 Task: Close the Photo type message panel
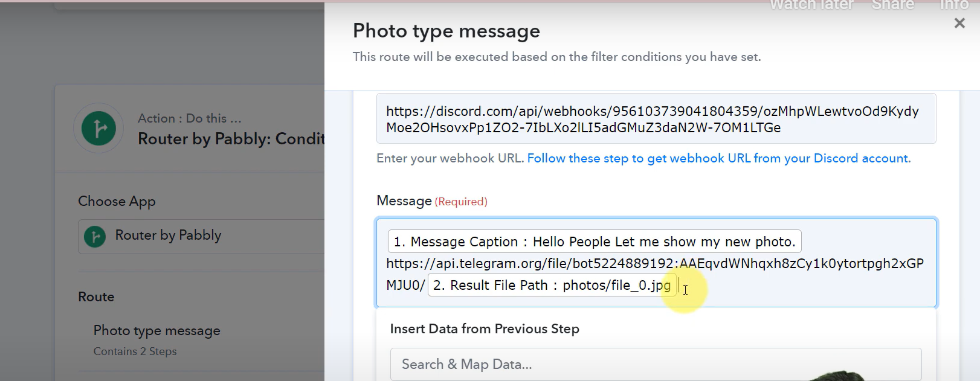(959, 23)
